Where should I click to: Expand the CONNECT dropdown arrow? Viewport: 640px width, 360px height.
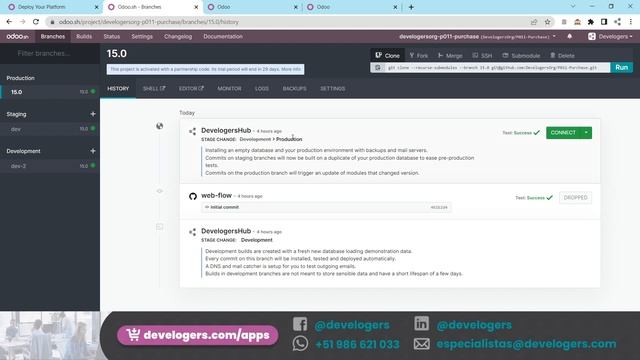pyautogui.click(x=586, y=133)
